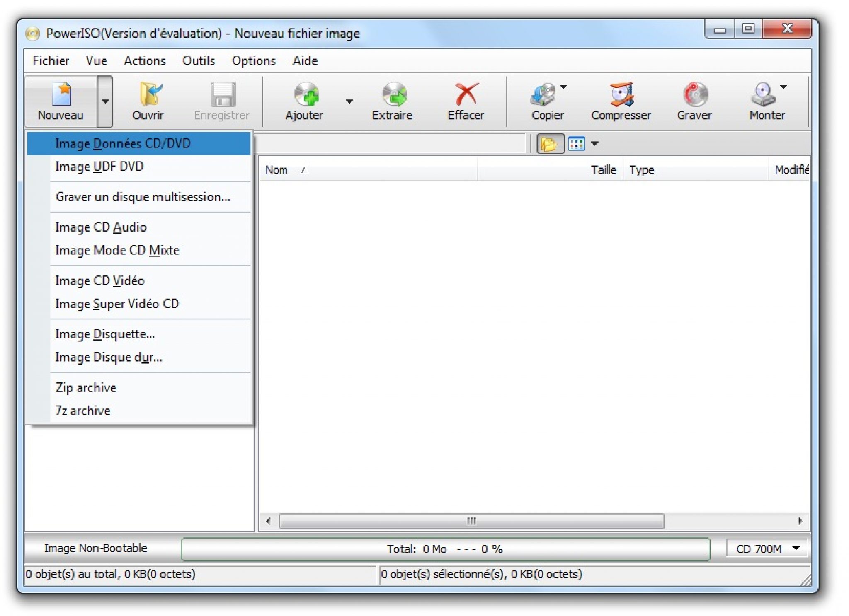Select Image CD Audio option
The width and height of the screenshot is (849, 616).
(139, 227)
